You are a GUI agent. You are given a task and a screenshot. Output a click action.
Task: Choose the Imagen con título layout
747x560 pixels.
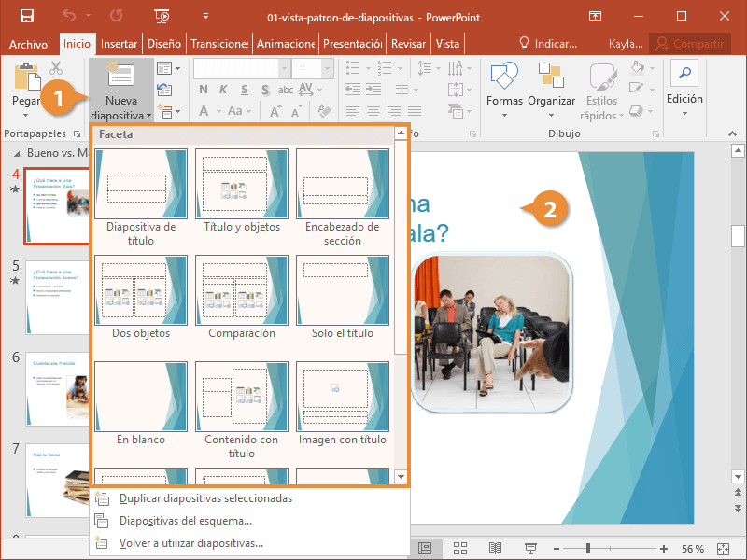[343, 404]
